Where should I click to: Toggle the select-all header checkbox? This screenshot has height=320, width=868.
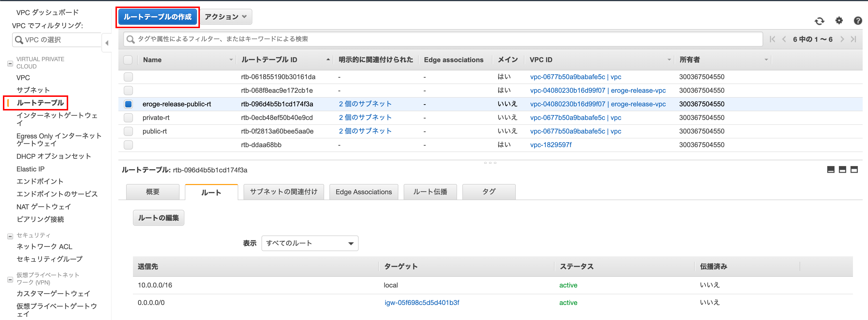[x=128, y=60]
